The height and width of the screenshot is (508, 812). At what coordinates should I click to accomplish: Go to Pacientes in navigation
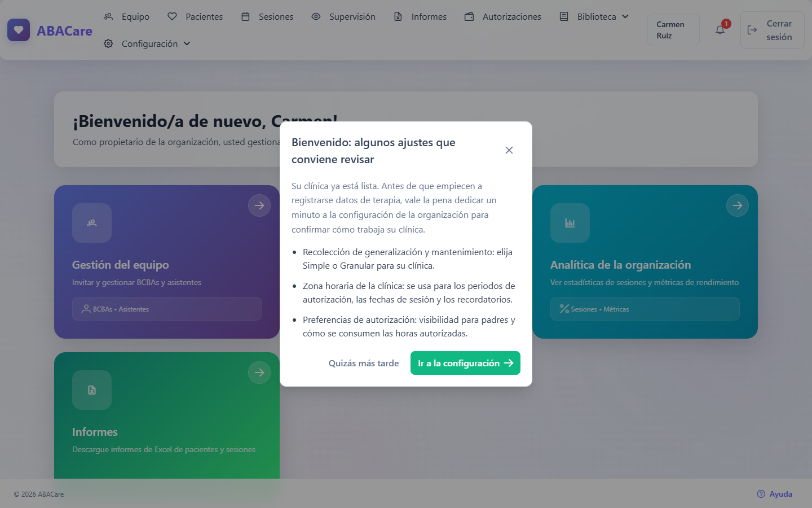pos(195,17)
